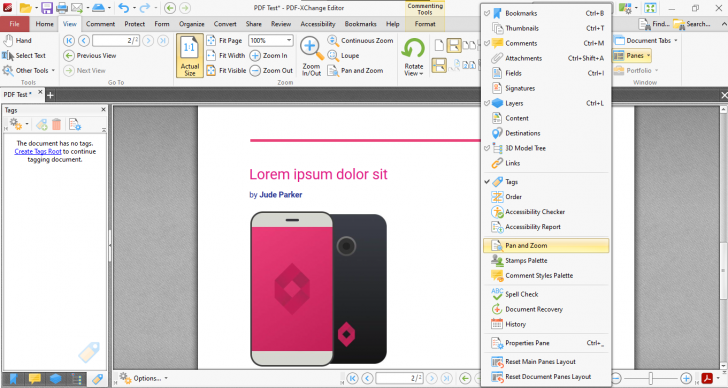Image resolution: width=728 pixels, height=388 pixels.
Task: Click the Print icon in quick toolbar
Action: point(62,7)
